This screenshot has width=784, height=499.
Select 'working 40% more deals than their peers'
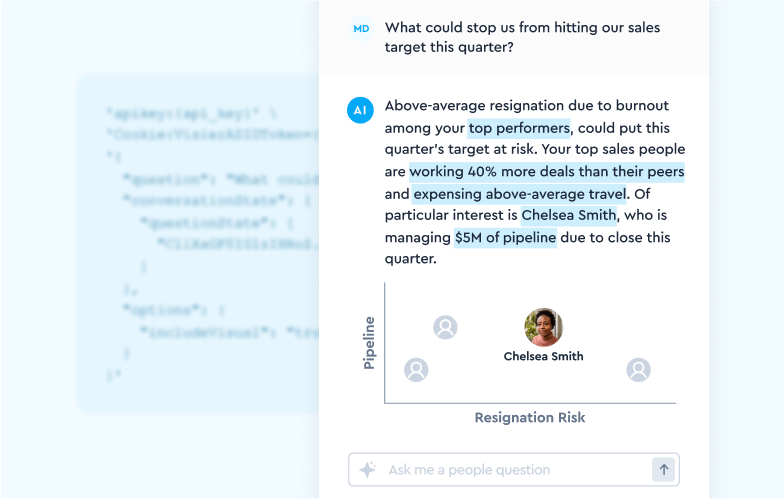(546, 172)
